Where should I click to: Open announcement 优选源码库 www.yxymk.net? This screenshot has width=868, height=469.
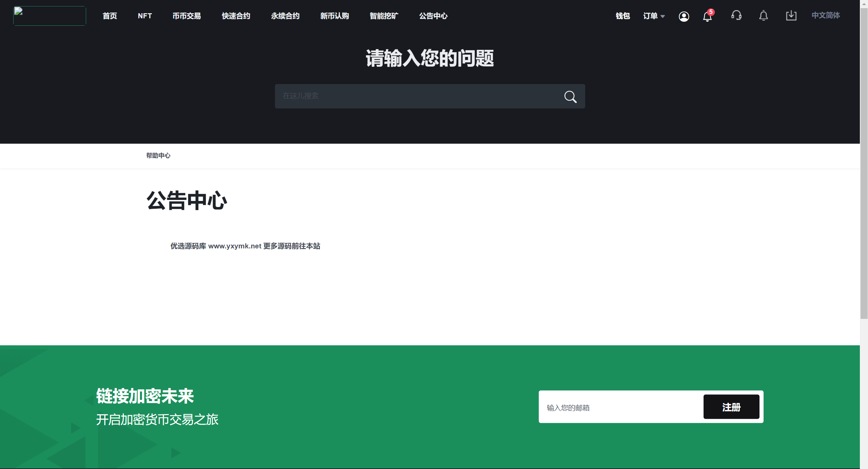point(245,246)
